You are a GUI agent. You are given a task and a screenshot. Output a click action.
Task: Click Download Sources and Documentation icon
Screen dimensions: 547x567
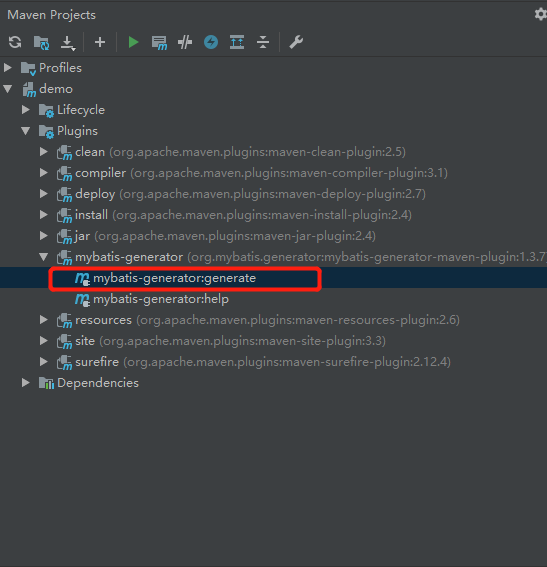click(x=68, y=43)
